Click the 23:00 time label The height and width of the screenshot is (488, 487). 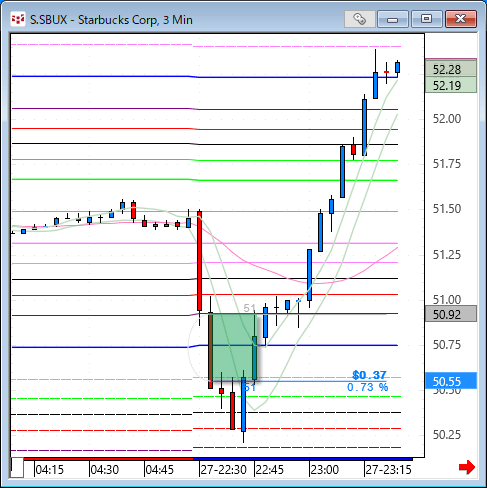pos(325,470)
